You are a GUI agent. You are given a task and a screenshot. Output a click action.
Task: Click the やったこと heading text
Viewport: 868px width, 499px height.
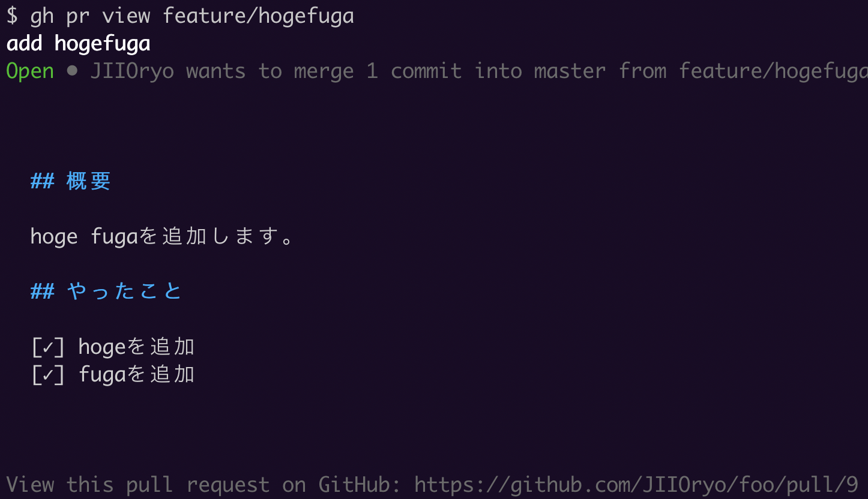click(124, 291)
